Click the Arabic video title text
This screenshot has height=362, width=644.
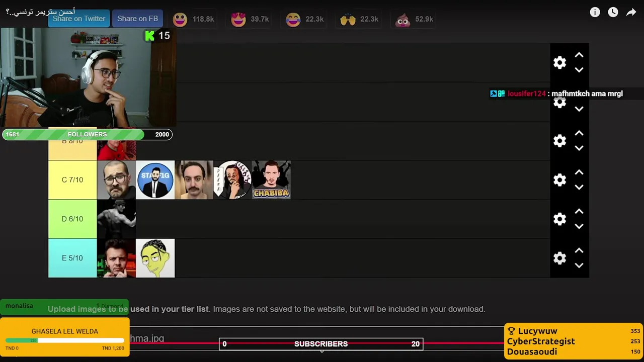click(x=40, y=11)
